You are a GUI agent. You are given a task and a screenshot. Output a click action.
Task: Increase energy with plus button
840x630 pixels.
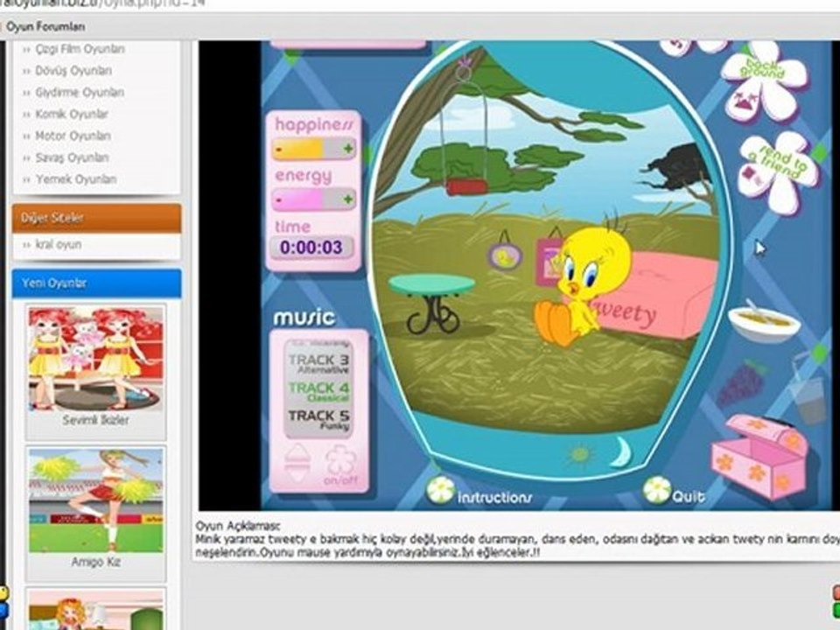pos(347,199)
